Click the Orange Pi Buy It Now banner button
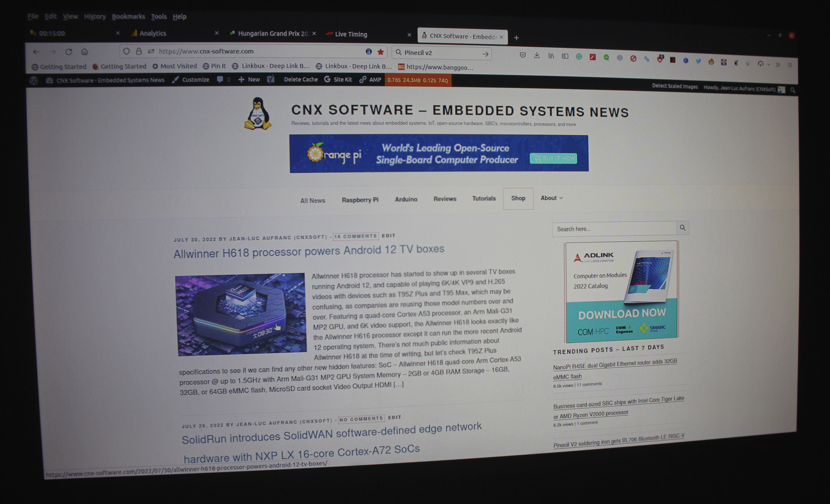 click(x=553, y=159)
